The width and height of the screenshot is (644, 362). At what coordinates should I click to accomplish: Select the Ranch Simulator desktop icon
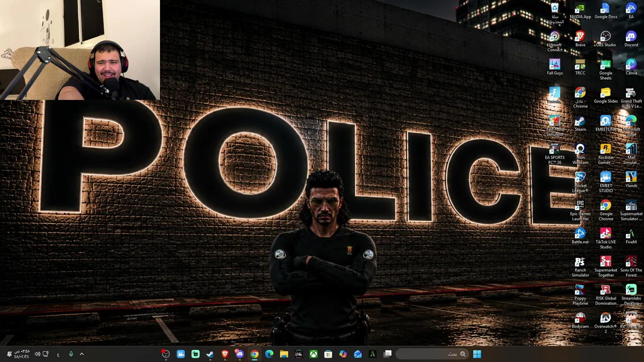click(580, 267)
